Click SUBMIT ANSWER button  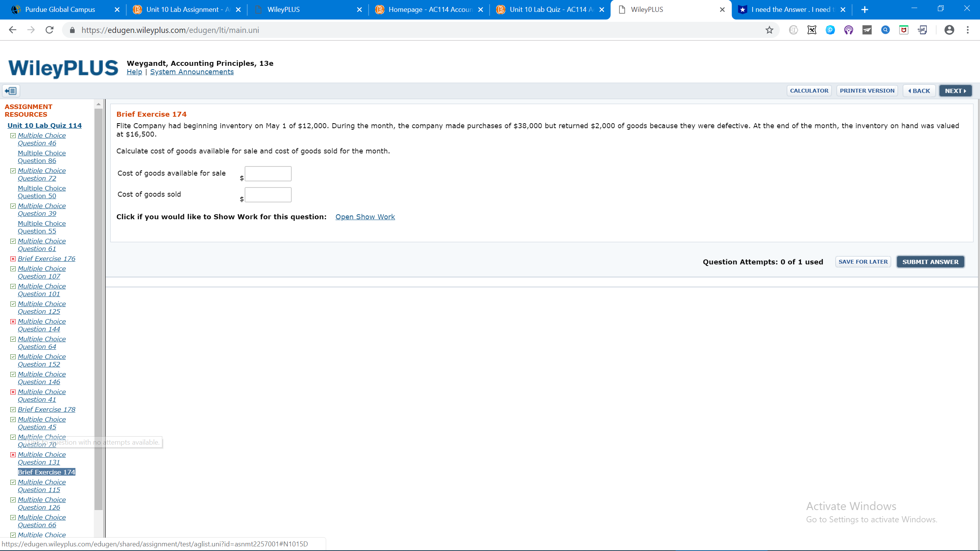(930, 262)
